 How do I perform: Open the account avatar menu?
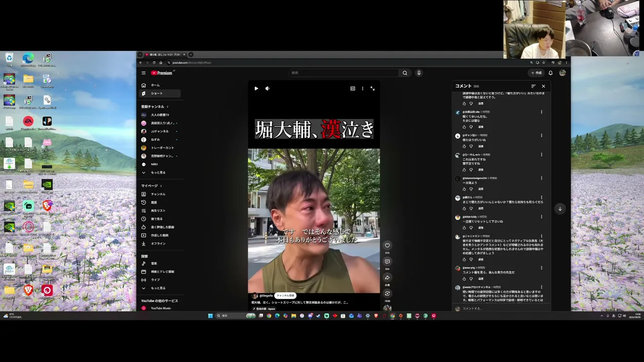pos(562,73)
